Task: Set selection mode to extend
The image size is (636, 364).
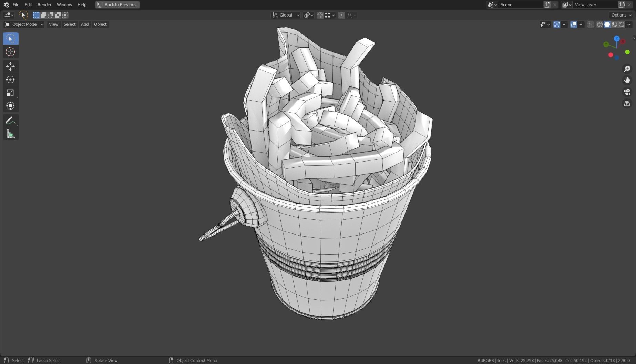Action: pyautogui.click(x=43, y=15)
